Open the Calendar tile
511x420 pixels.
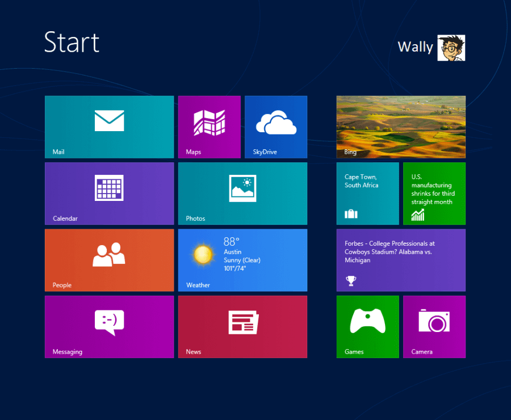(x=109, y=194)
